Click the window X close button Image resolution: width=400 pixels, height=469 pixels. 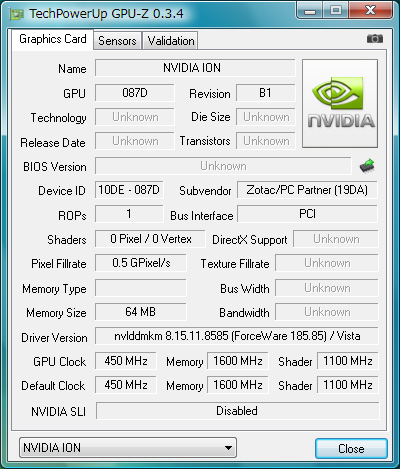pos(370,11)
